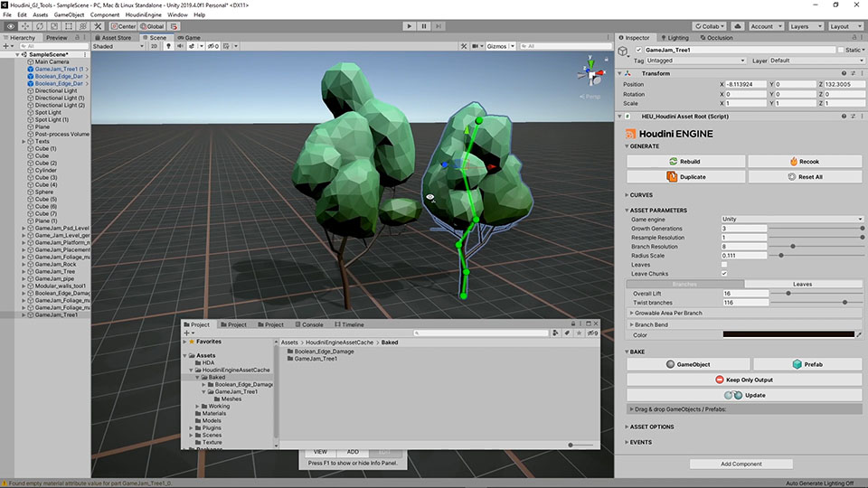Viewport: 868px width, 488px height.
Task: Click the color eyedropper icon
Action: [859, 334]
